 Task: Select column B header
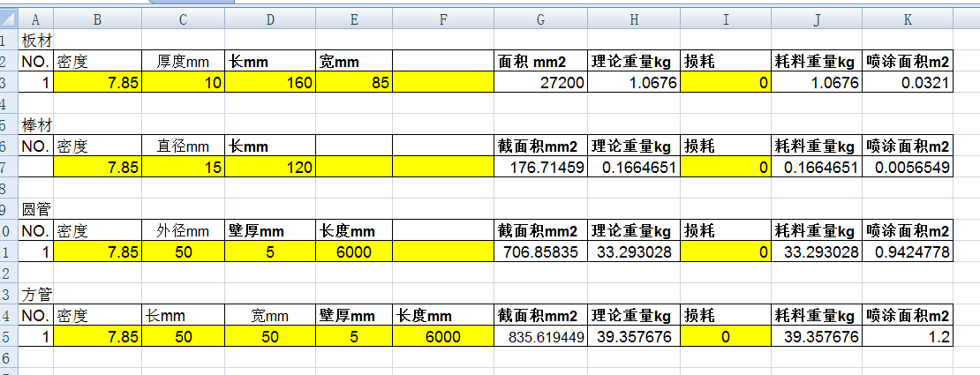pyautogui.click(x=97, y=19)
